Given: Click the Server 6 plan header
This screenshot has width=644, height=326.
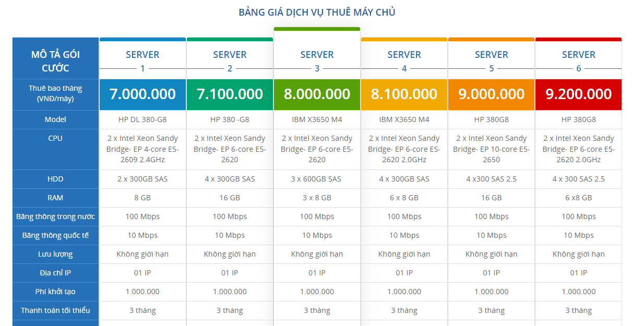Looking at the screenshot, I should pyautogui.click(x=578, y=61).
